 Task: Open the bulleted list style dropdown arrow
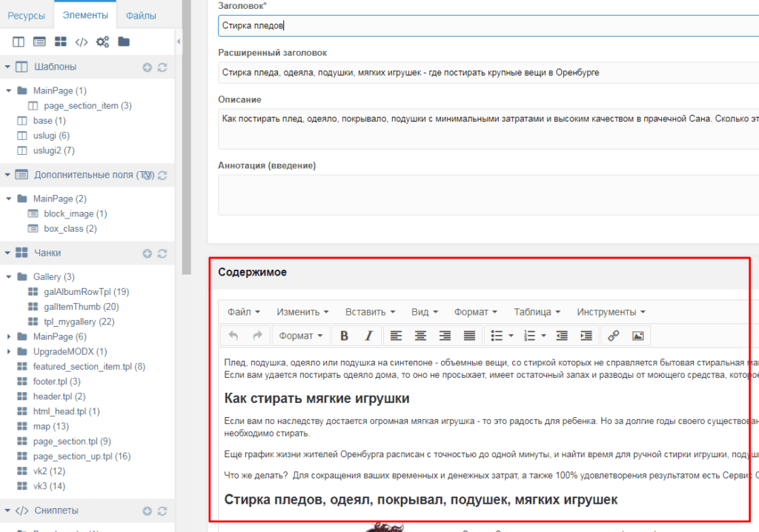click(x=512, y=336)
